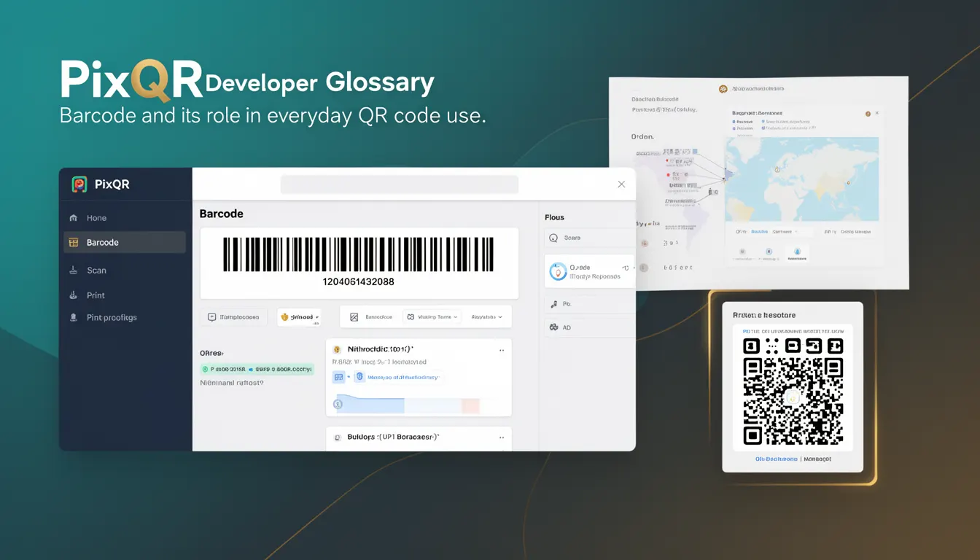Open the Buldops card's three-dot menu
The height and width of the screenshot is (560, 980).
pyautogui.click(x=501, y=437)
